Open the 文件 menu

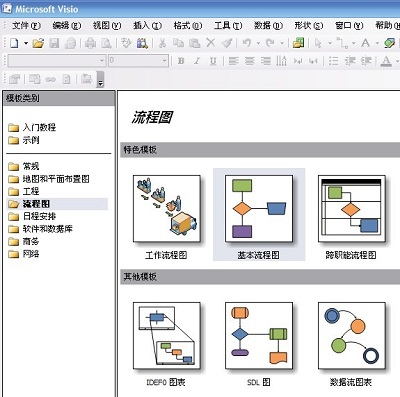click(26, 26)
